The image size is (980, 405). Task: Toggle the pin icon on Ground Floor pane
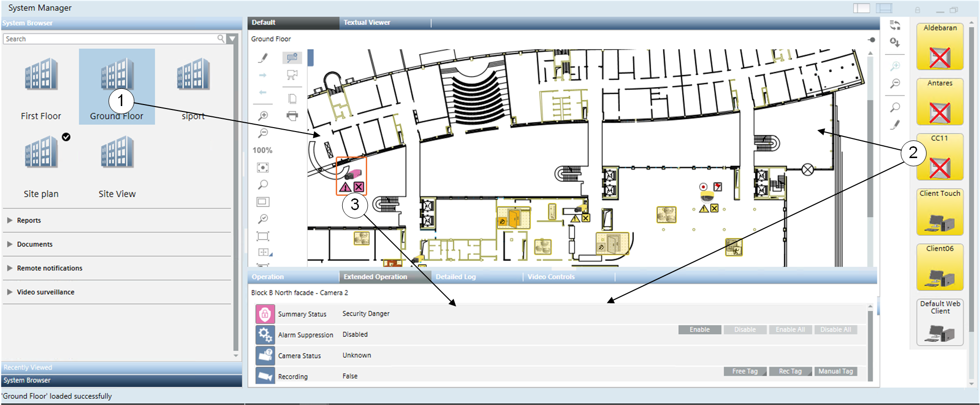pos(871,40)
